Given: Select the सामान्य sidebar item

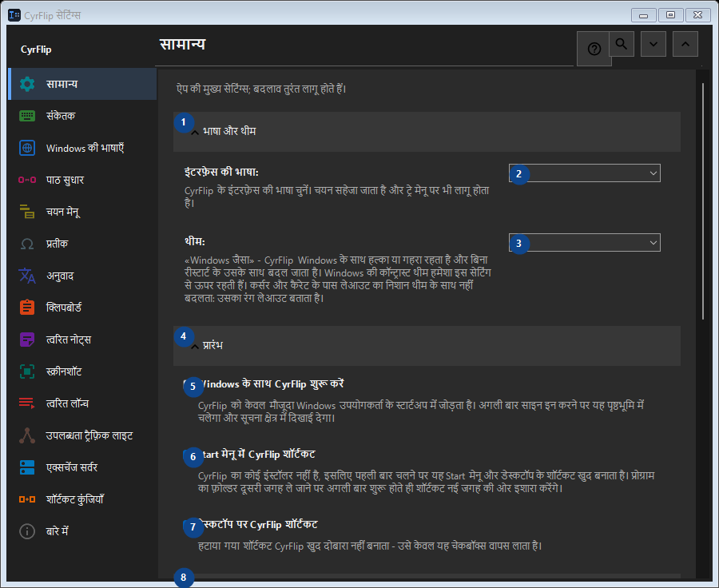Looking at the screenshot, I should [x=82, y=84].
